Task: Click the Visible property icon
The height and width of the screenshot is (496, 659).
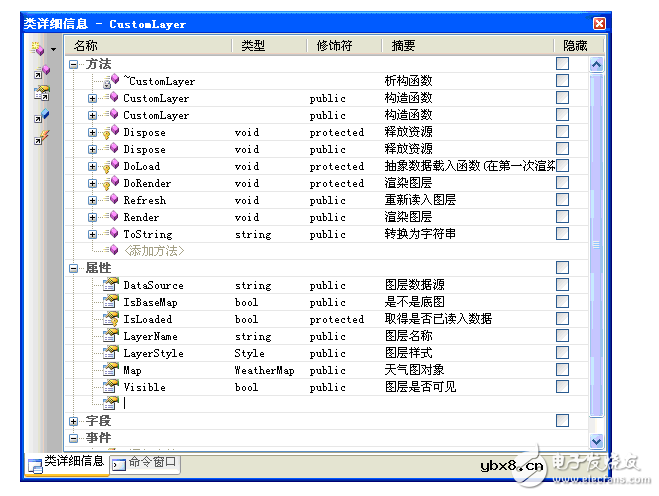Action: (111, 386)
